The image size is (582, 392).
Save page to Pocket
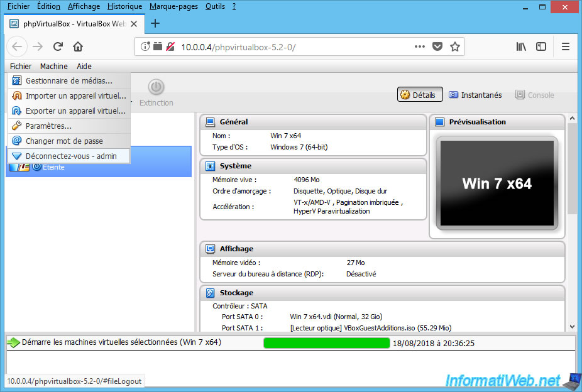437,46
